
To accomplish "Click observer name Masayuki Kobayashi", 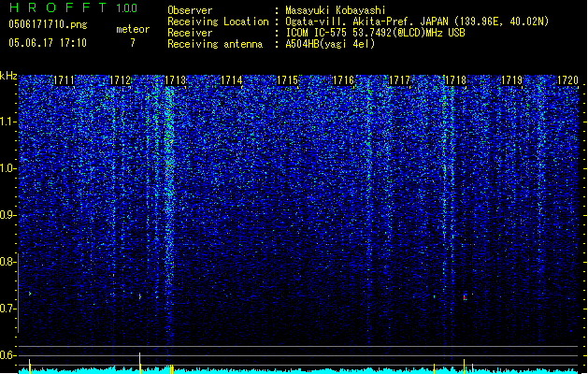I will 336,10.
